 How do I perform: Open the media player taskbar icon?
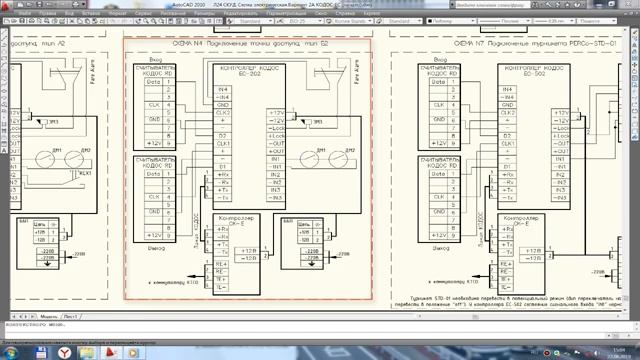pyautogui.click(x=133, y=352)
